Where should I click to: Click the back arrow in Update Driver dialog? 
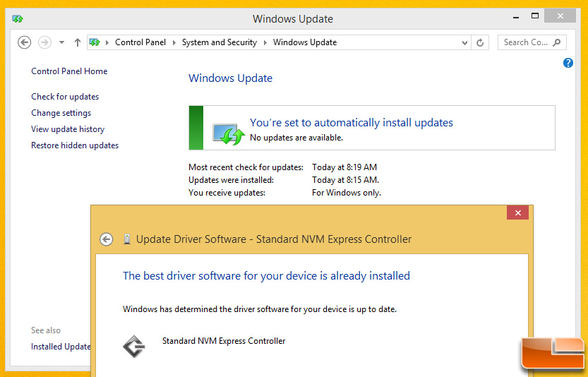[x=107, y=239]
